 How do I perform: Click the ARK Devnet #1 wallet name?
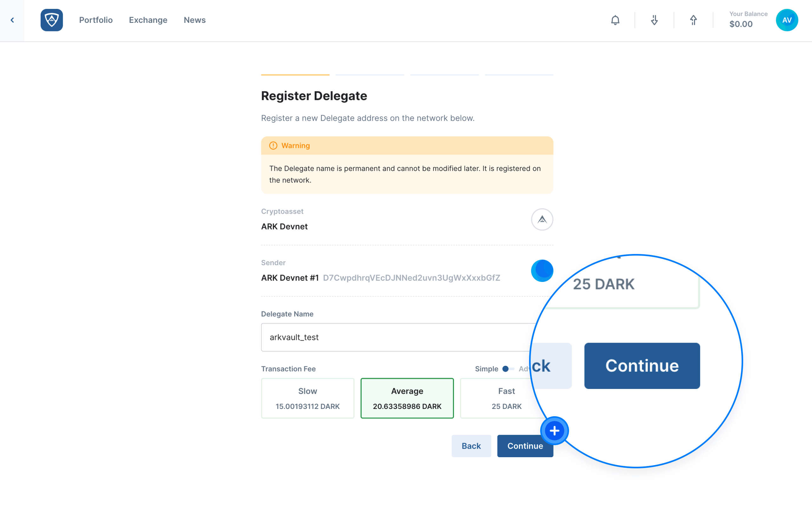pos(290,278)
